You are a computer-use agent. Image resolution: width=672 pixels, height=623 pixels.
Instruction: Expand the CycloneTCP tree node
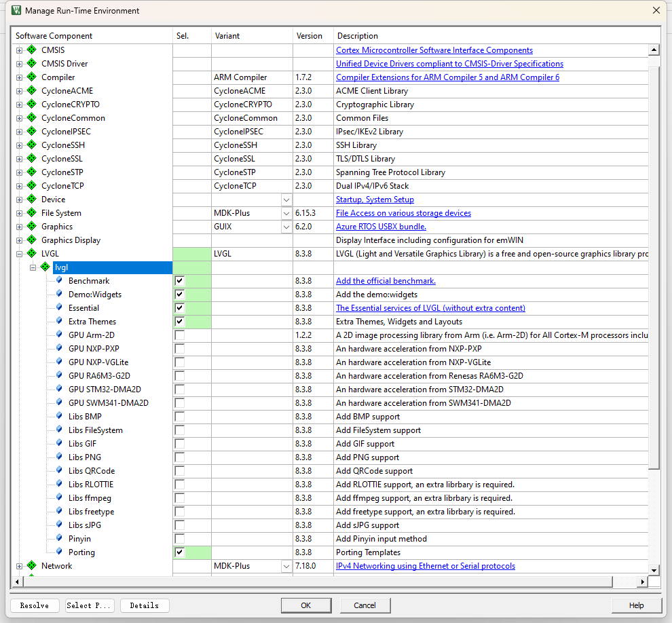point(19,187)
